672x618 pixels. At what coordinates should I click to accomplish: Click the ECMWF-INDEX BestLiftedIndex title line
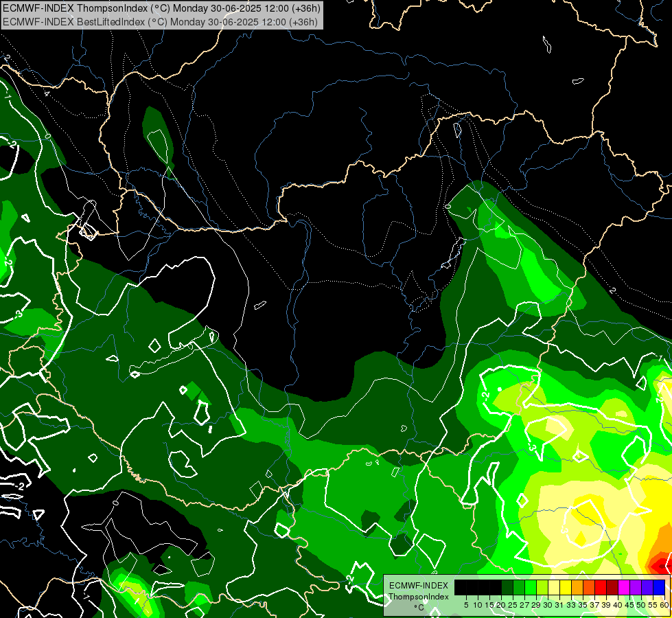click(x=160, y=22)
